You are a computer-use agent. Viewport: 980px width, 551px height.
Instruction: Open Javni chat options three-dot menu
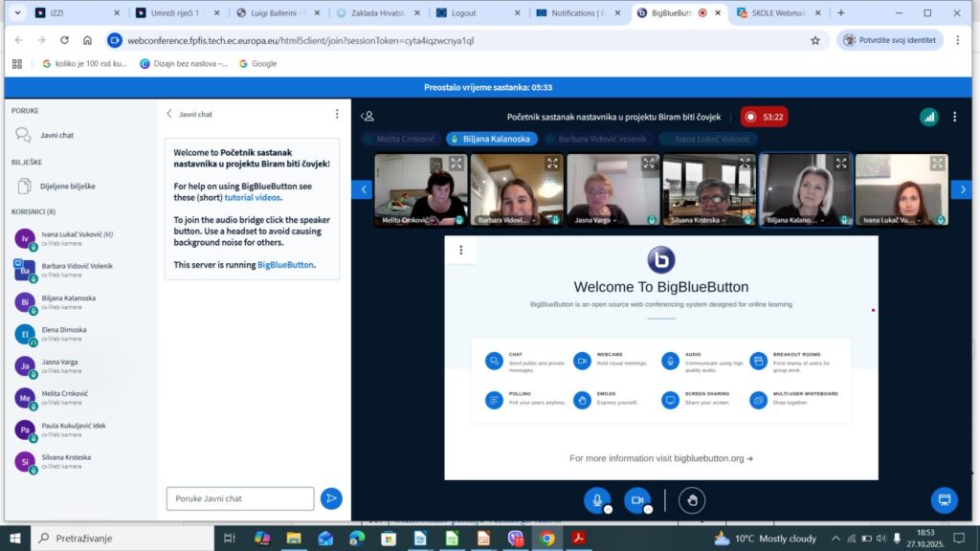pos(336,114)
